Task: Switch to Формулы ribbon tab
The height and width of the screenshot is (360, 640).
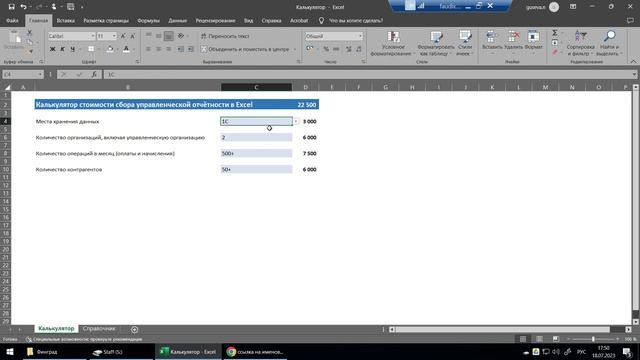Action: [x=148, y=20]
